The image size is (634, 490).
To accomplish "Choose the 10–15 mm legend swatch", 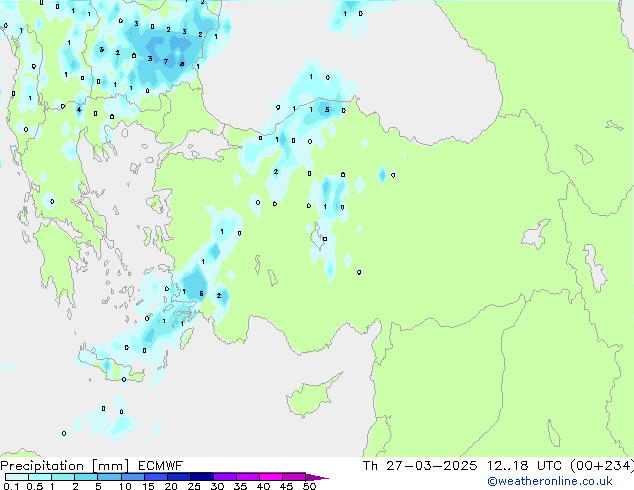I will (x=133, y=477).
